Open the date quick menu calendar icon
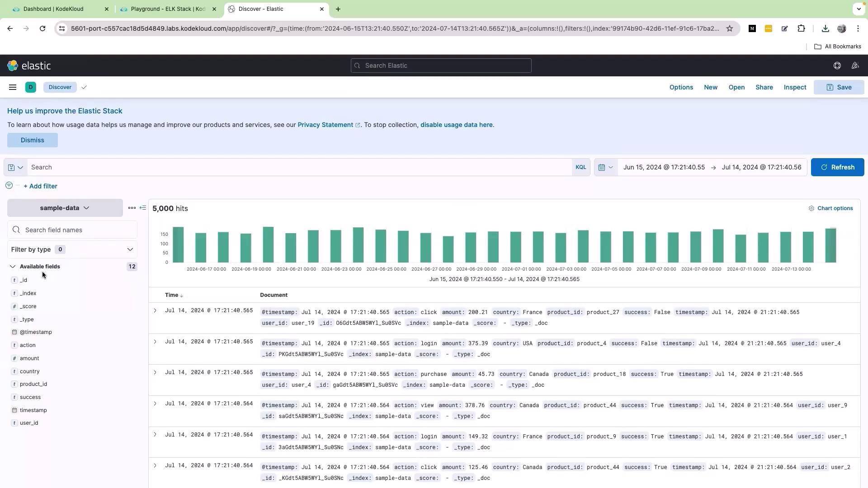Image resolution: width=868 pixels, height=488 pixels. pyautogui.click(x=605, y=167)
